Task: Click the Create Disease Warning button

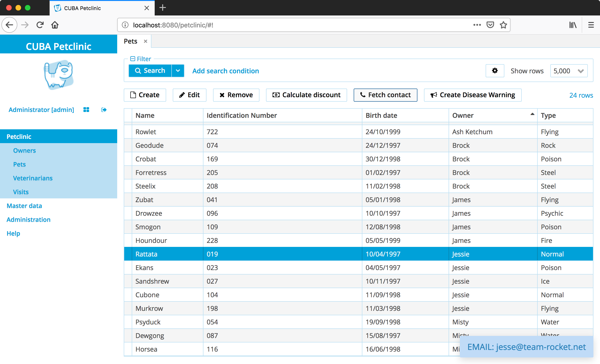Action: (472, 95)
